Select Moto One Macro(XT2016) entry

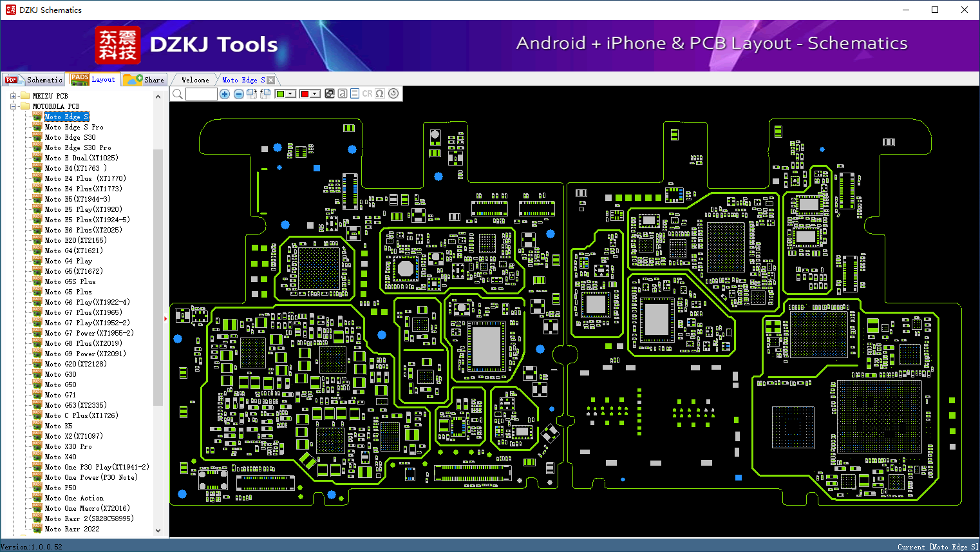pos(88,508)
